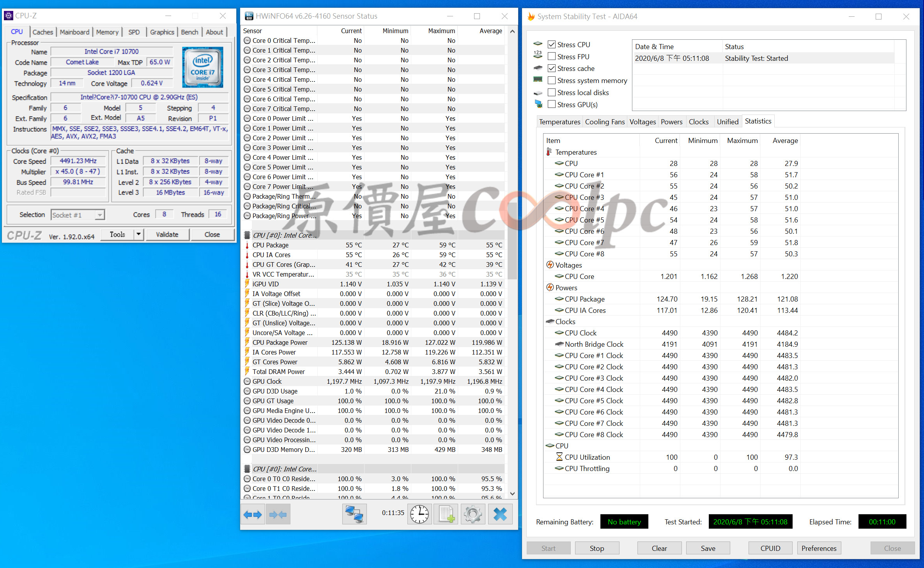
Task: Click North Bridge Clock chip icon
Action: pyautogui.click(x=559, y=344)
